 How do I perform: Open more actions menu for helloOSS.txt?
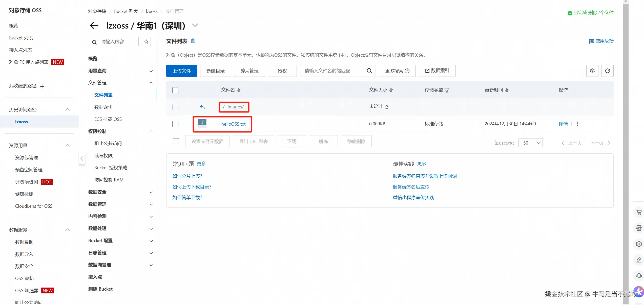577,124
